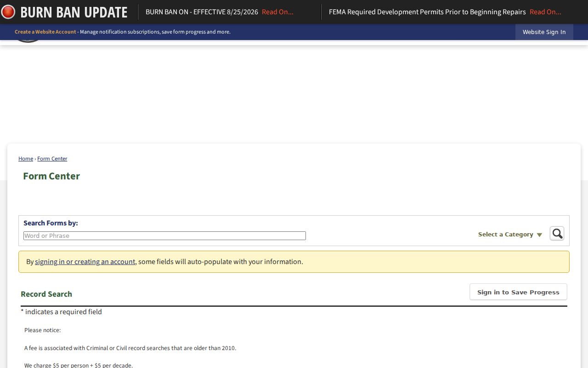Click the Form Center page heading
This screenshot has width=588, height=368.
[51, 176]
